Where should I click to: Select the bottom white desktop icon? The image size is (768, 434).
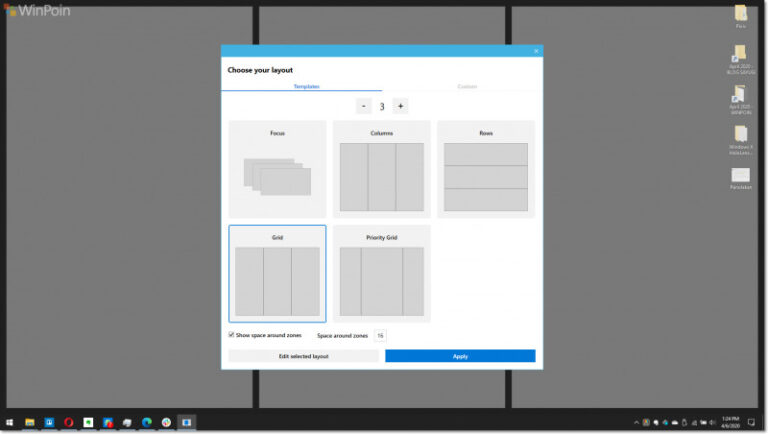[x=741, y=179]
